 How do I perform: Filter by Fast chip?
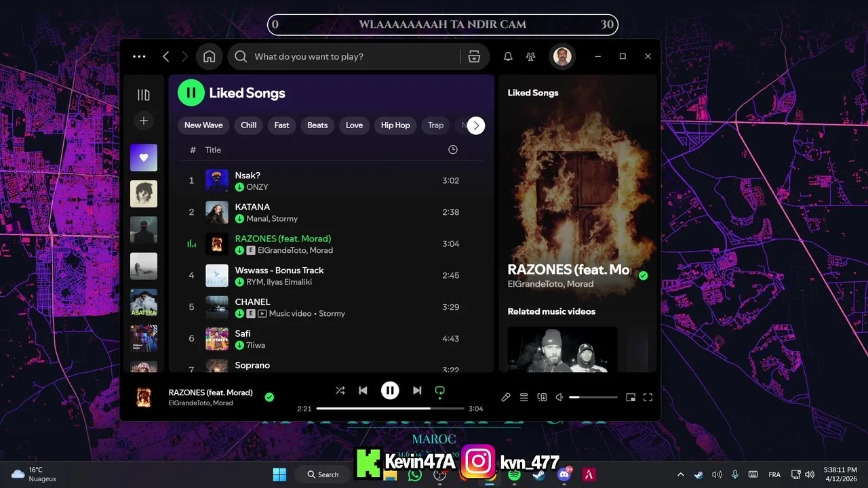point(282,125)
